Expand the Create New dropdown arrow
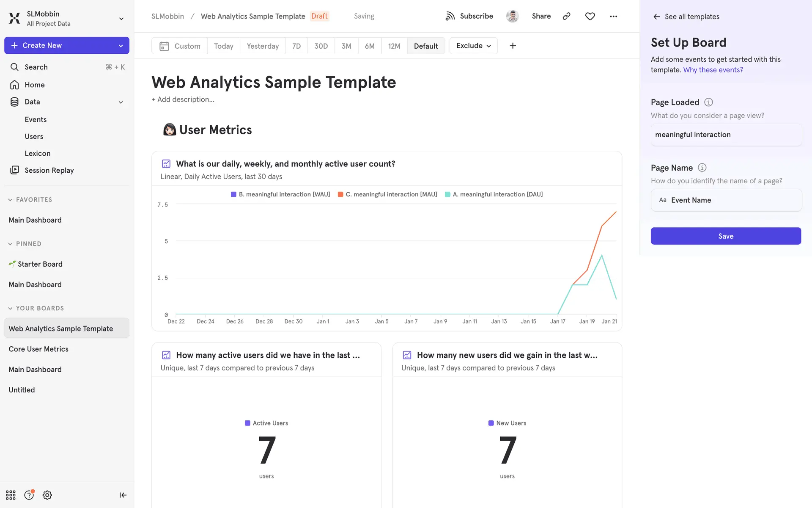Image resolution: width=812 pixels, height=508 pixels. pos(121,46)
